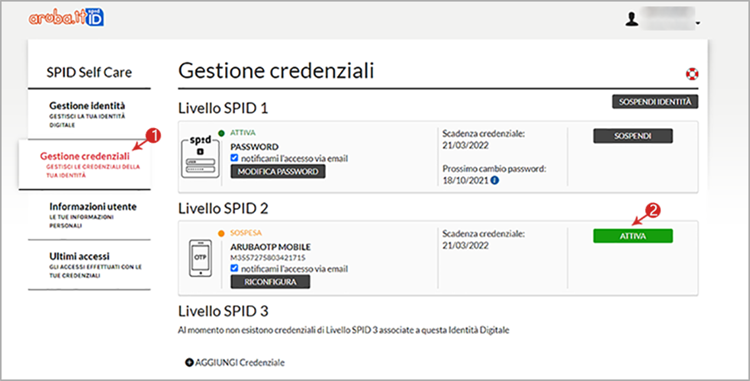Click the SOSPENDI IDENTITÀ button
The image size is (750, 381).
[x=655, y=102]
